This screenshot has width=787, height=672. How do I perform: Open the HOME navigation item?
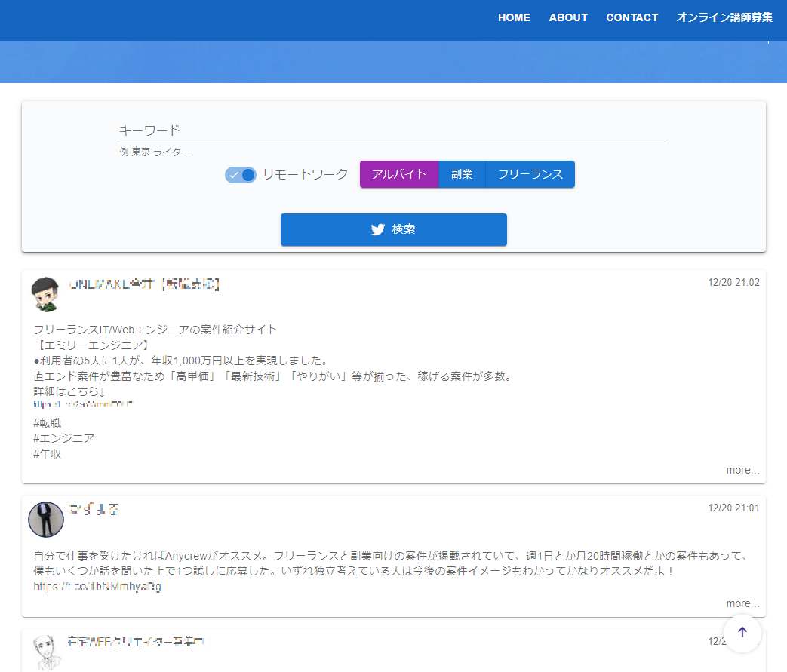tap(514, 17)
